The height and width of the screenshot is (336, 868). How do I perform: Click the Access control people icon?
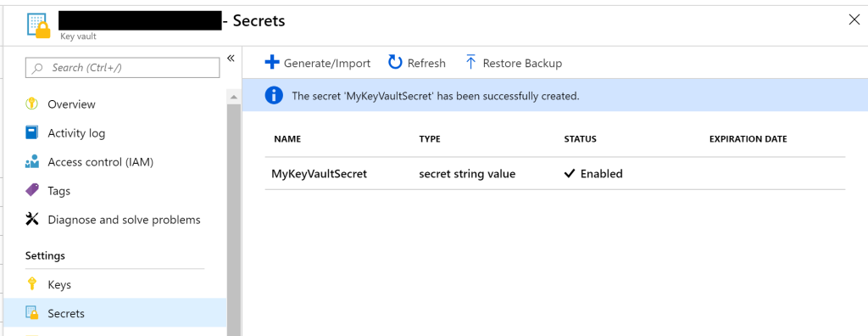[x=32, y=161]
